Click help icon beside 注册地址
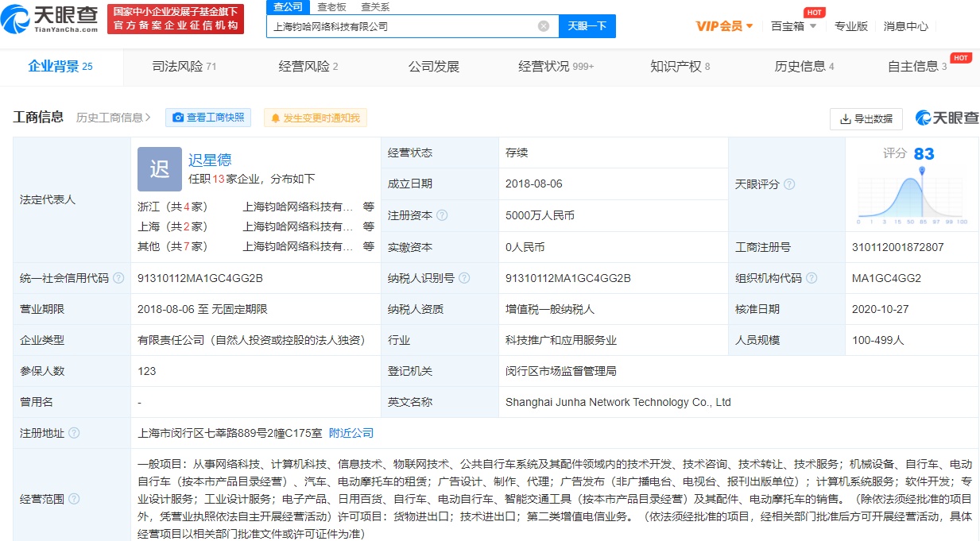 74,433
